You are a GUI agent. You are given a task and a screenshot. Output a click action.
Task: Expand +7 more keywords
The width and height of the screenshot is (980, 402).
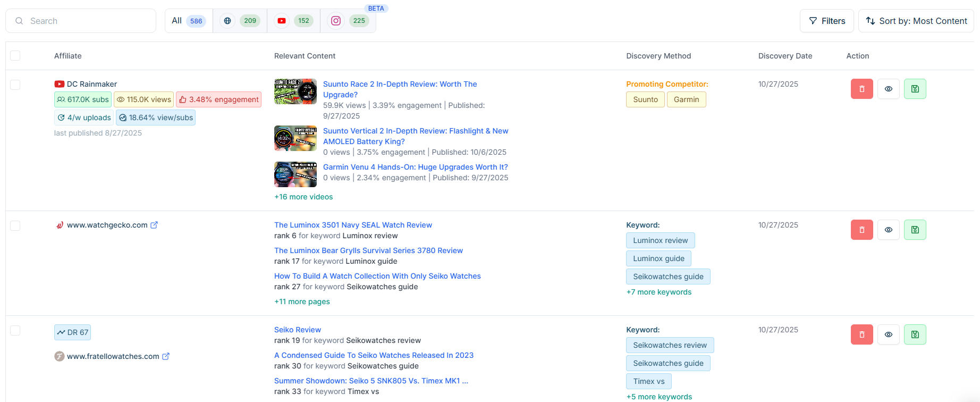pos(659,292)
